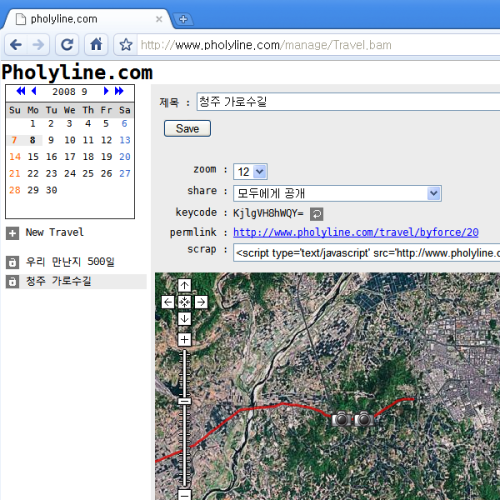Go to previous month in calendar
The width and height of the screenshot is (500, 500).
[34, 91]
